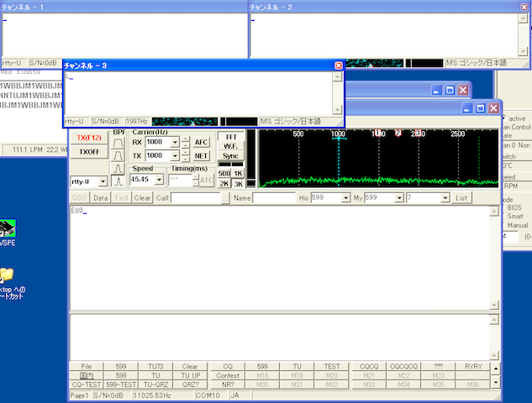Select the widest BPF filter shape icon
The image size is (532, 403).
click(118, 143)
